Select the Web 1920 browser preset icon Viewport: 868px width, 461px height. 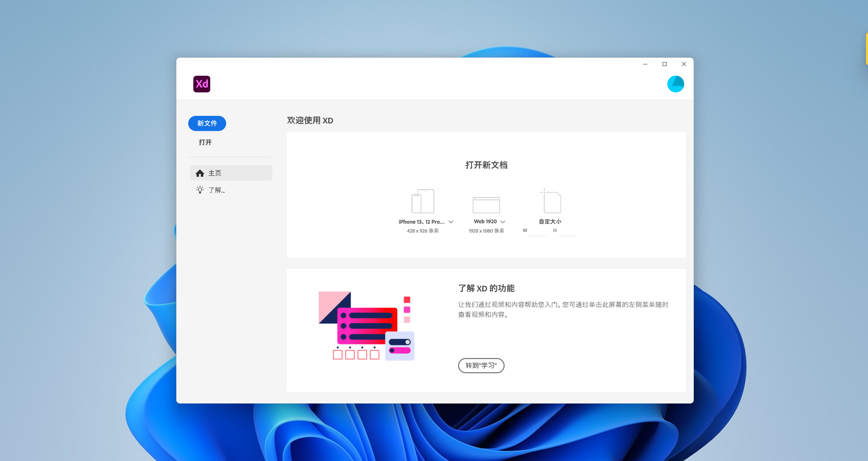pos(486,205)
